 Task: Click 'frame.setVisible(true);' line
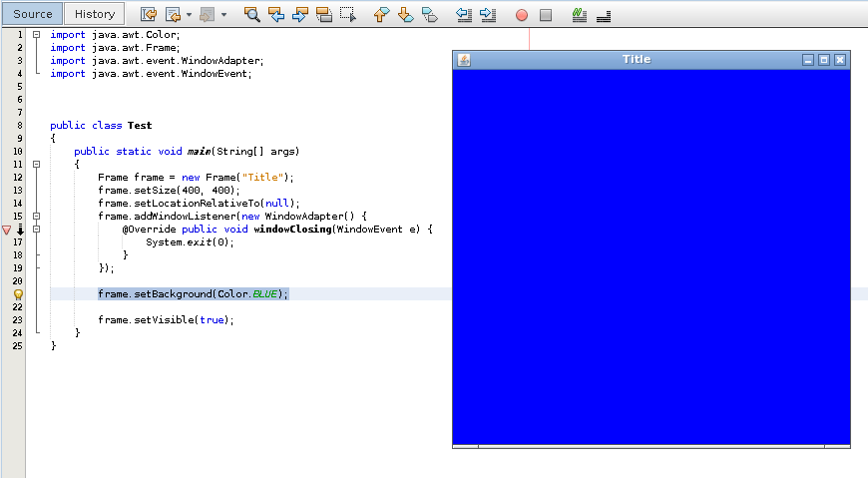click(x=166, y=319)
